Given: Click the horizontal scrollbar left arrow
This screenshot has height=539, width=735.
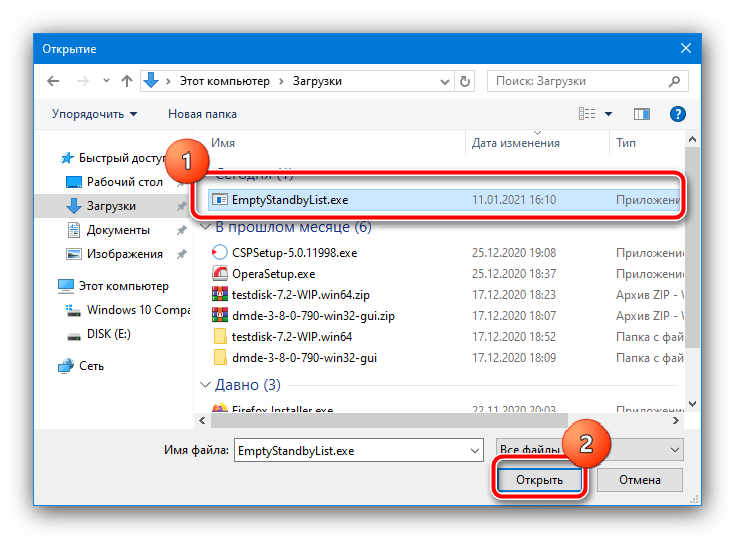Looking at the screenshot, I should (x=202, y=420).
